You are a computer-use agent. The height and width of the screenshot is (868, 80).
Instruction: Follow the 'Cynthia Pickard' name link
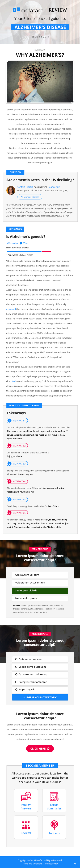coord(25,187)
